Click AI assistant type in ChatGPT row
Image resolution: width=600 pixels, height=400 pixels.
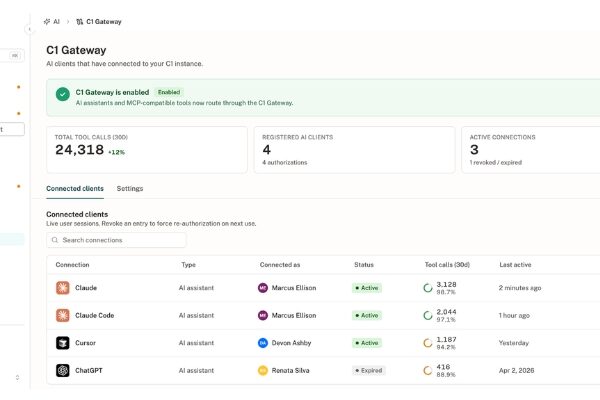pyautogui.click(x=196, y=371)
